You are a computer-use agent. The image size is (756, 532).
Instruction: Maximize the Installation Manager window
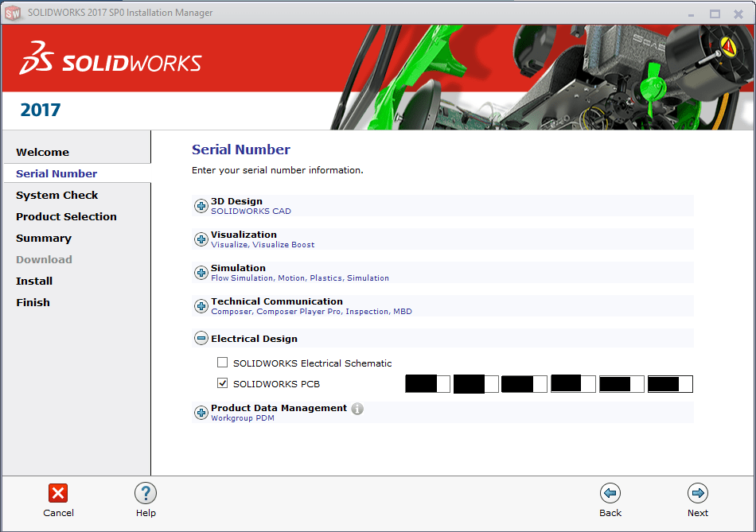[715, 14]
